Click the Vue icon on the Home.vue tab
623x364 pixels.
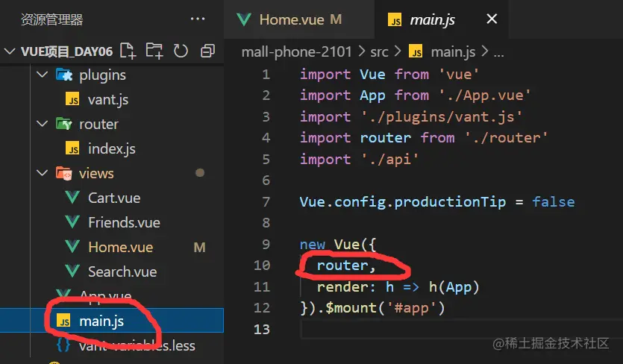243,19
